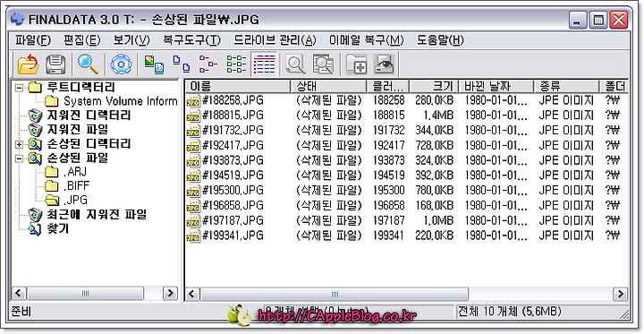Click the JPG icon of #192417.JPG
644x334 pixels.
[193, 146]
